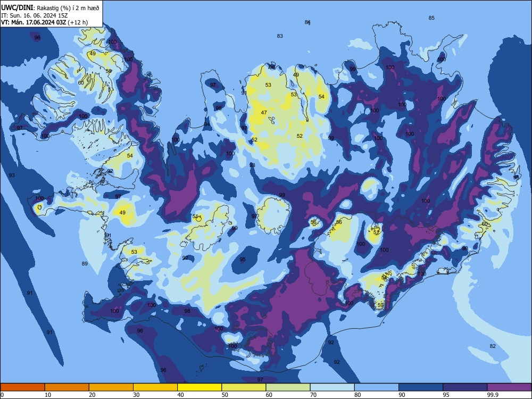Click the '80' legend tick label

coord(358,395)
